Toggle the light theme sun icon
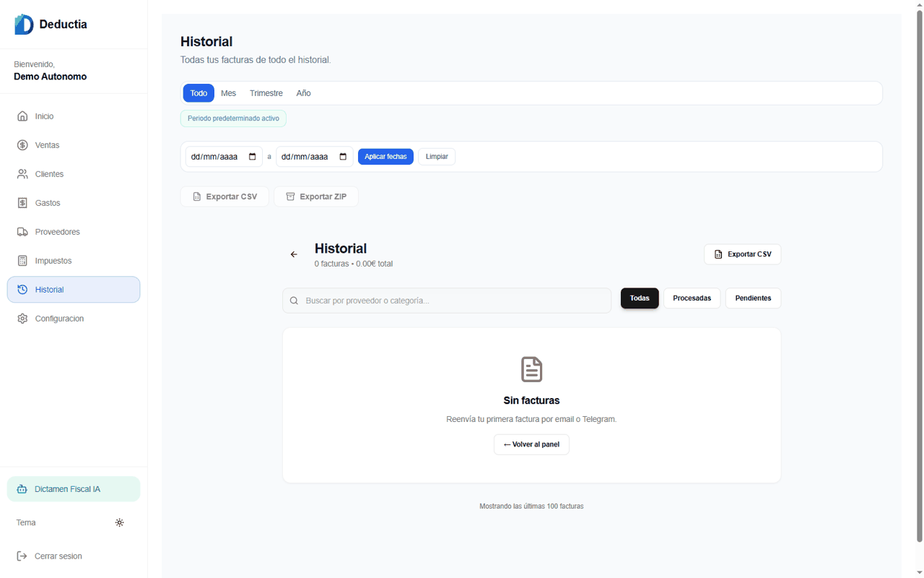This screenshot has width=924, height=578. click(x=119, y=522)
